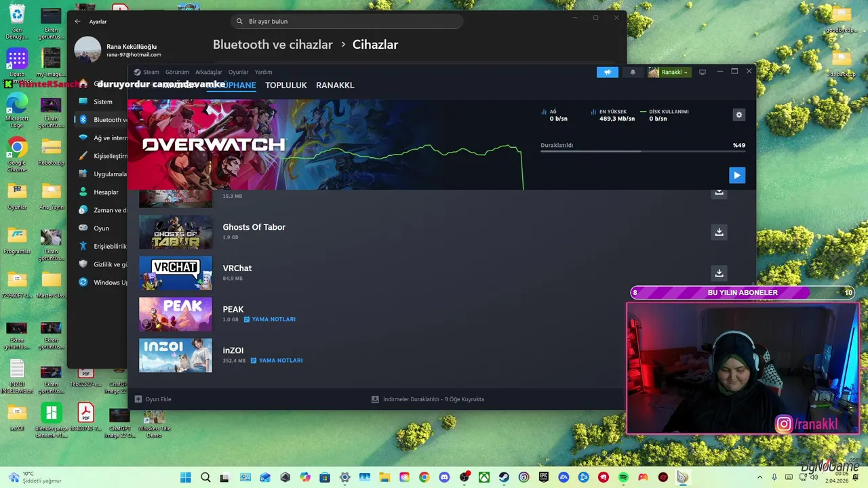Open the PEAK game thumbnail
Image resolution: width=868 pixels, height=488 pixels.
coord(176,314)
